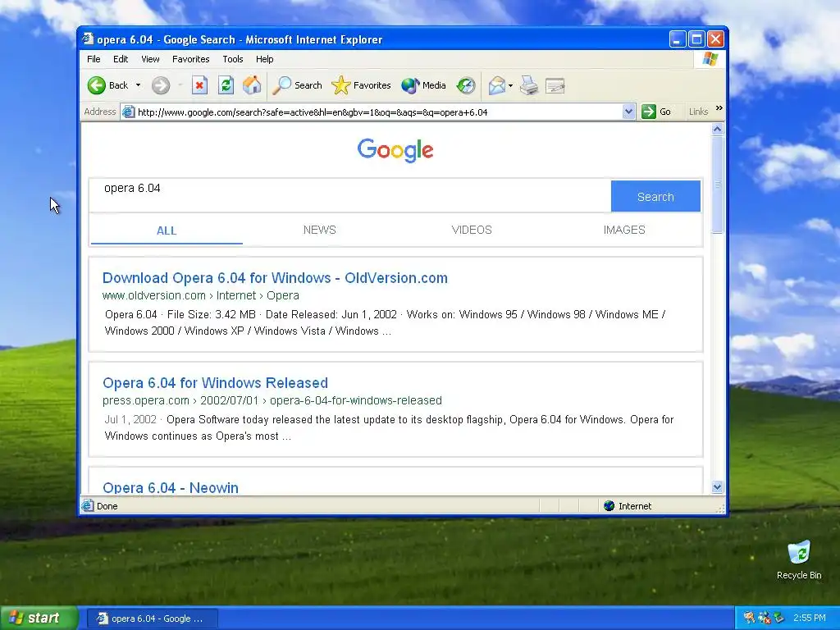Open the Help menu
840x630 pixels.
tap(265, 59)
